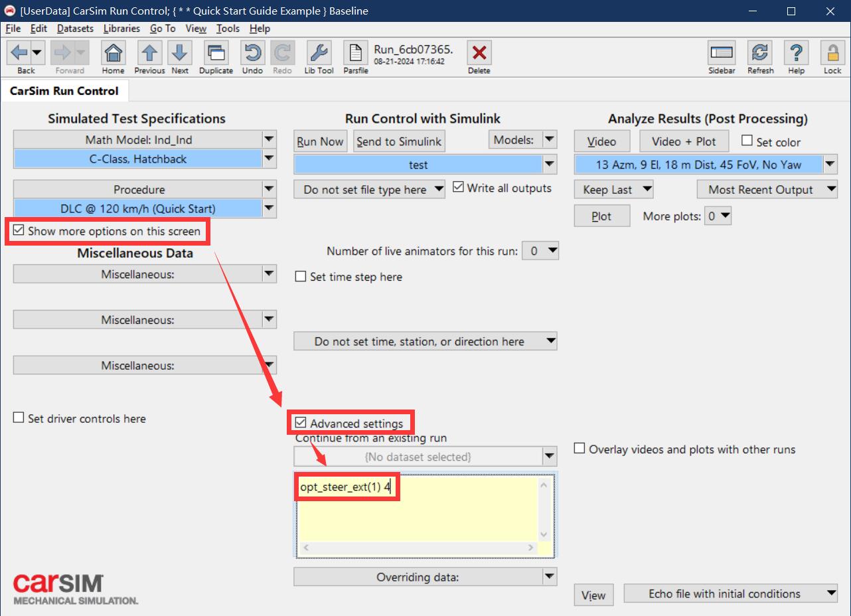The height and width of the screenshot is (616, 851).
Task: Open the Edit menu
Action: (x=39, y=29)
